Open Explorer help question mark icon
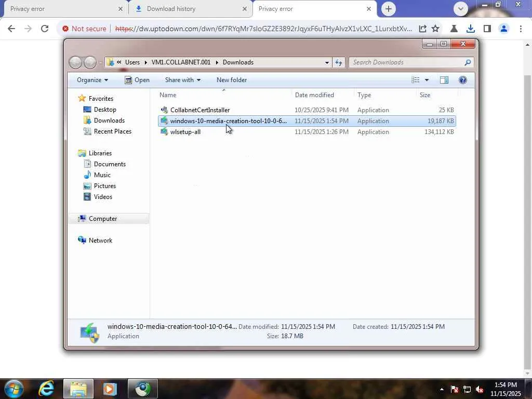This screenshot has height=399, width=532. click(x=462, y=80)
